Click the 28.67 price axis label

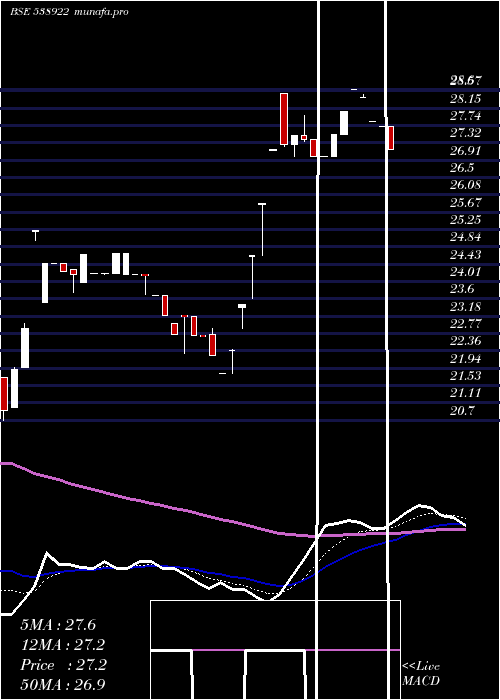(x=466, y=81)
